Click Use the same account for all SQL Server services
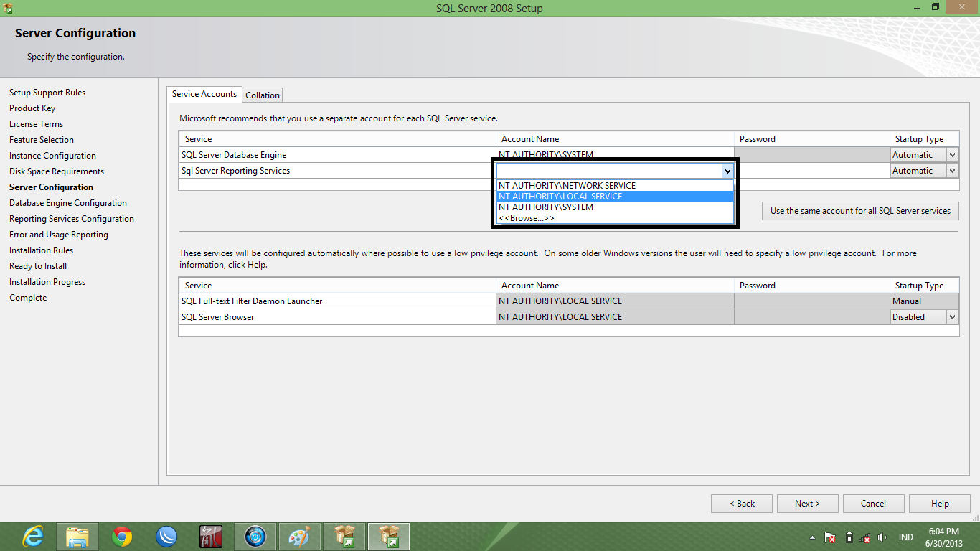The image size is (980, 551). point(860,211)
